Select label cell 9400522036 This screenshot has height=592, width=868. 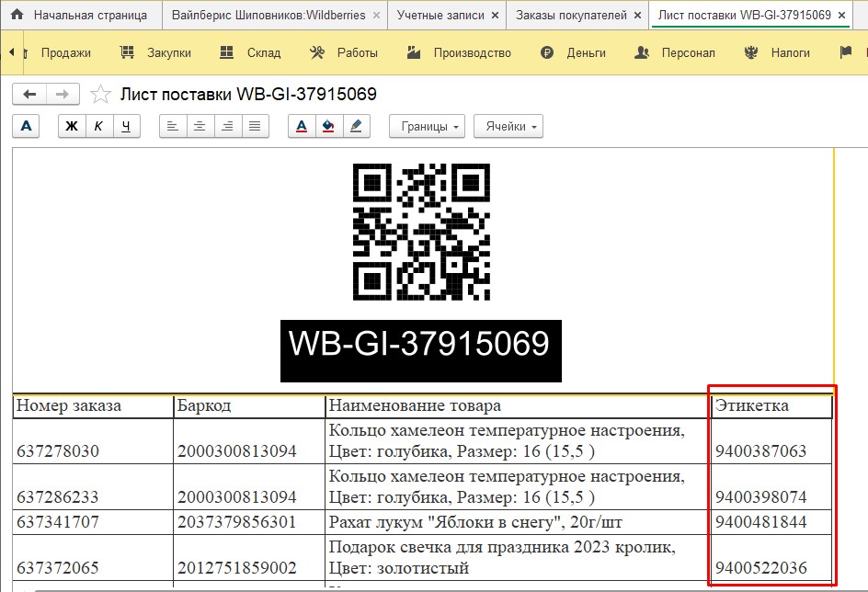[771, 557]
